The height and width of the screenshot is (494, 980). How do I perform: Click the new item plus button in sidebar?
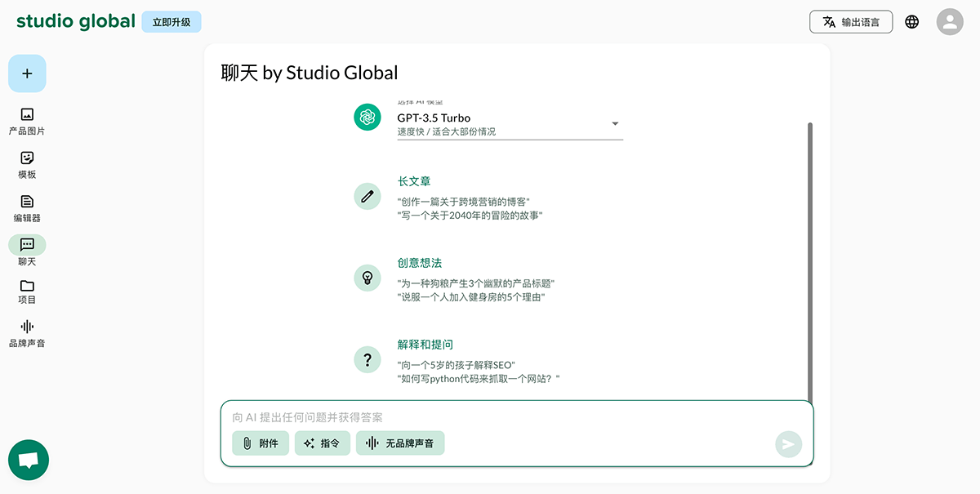[x=27, y=73]
